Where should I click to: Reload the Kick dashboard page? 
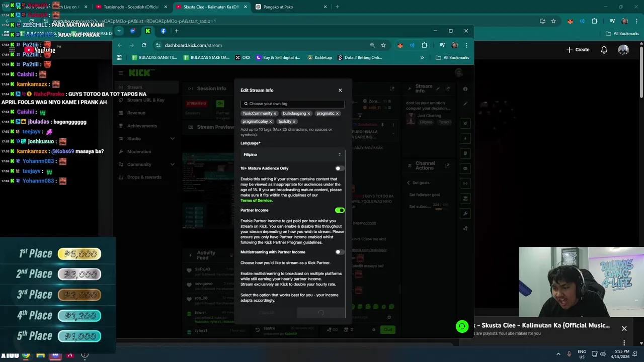tap(144, 45)
